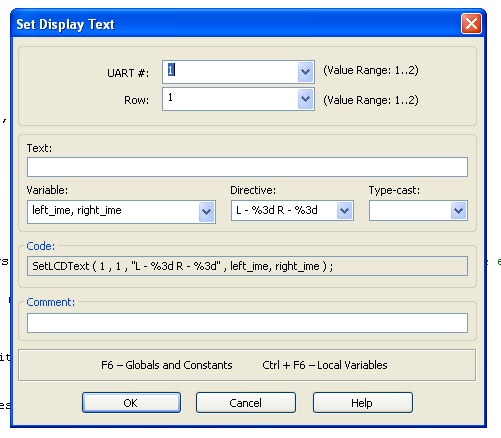
Task: Click the 'Code:' group label
Action: click(41, 246)
